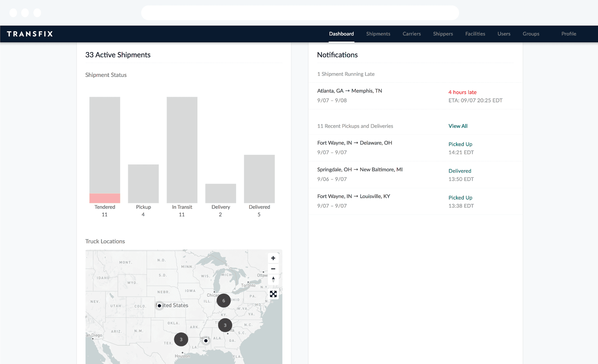
Task: Zoom in on the truck map
Action: point(273,258)
